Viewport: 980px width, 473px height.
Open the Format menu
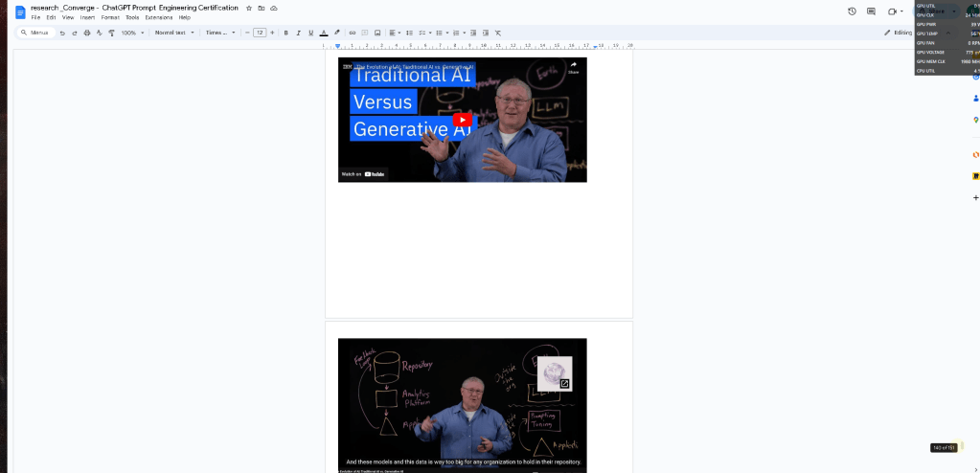[x=110, y=17]
